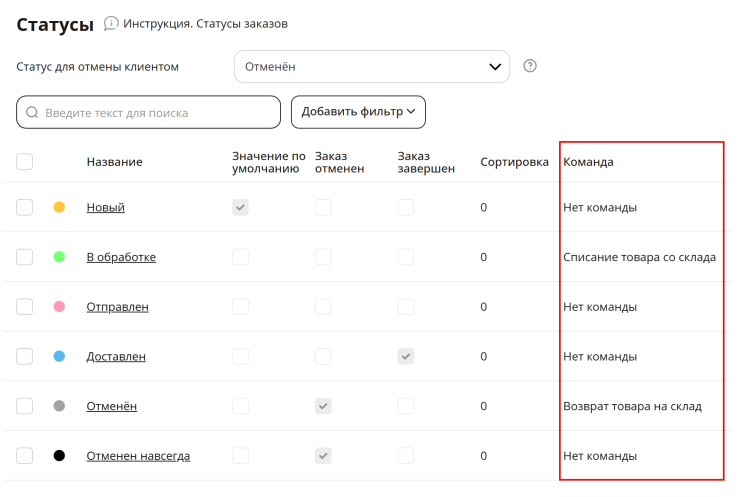
Task: Click the magnifier icon in search field
Action: pyautogui.click(x=32, y=112)
